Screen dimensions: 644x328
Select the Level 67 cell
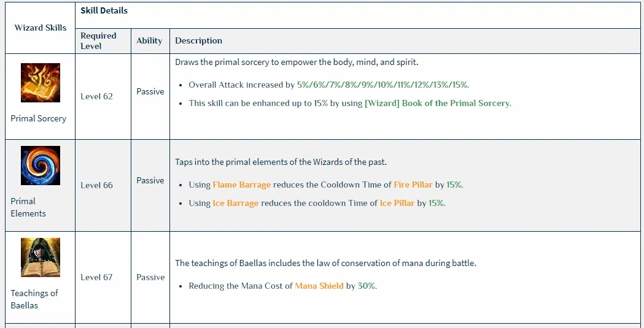tap(97, 277)
